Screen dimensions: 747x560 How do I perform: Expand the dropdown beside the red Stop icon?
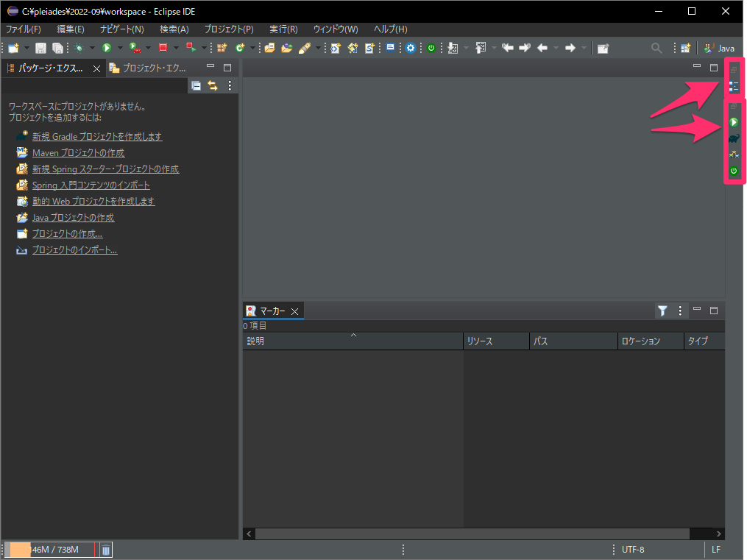(177, 48)
